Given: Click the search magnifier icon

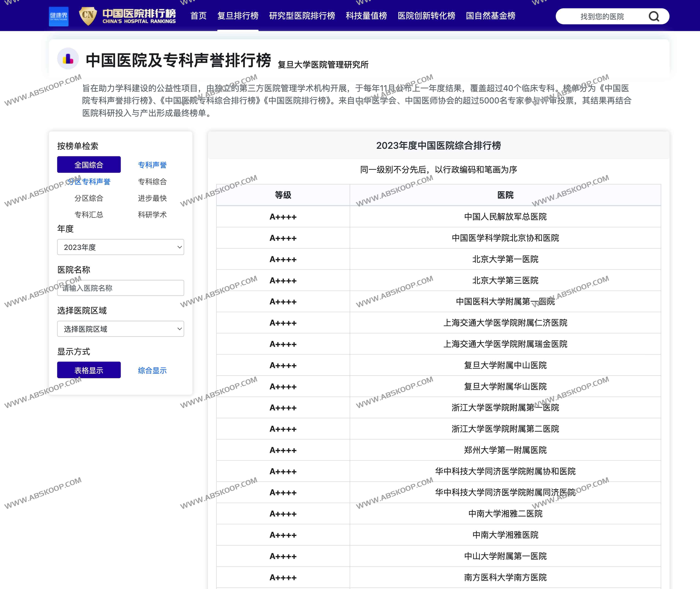Looking at the screenshot, I should pyautogui.click(x=654, y=16).
